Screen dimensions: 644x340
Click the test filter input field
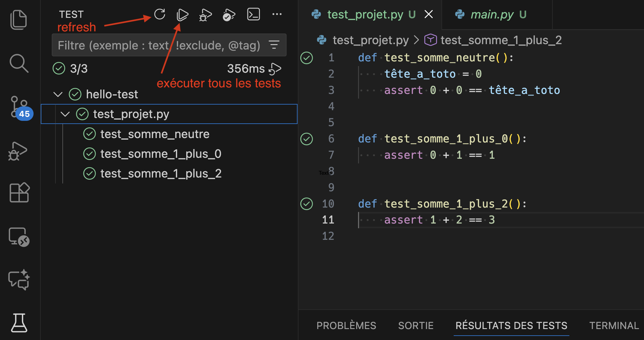click(159, 45)
